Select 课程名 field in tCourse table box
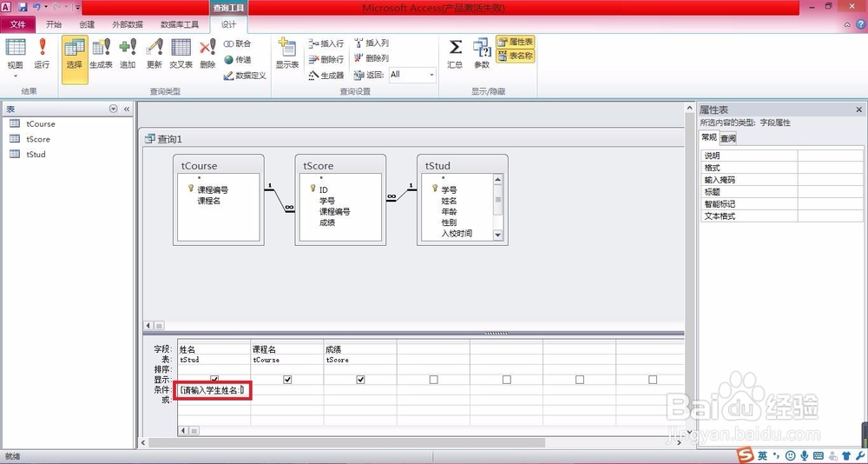868x464 pixels. point(209,201)
